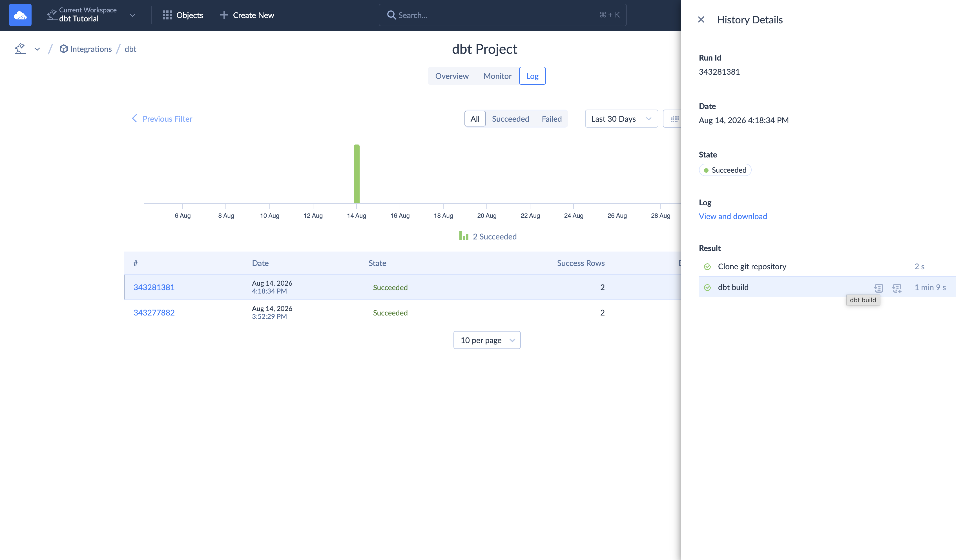This screenshot has height=560, width=974.
Task: Click the log icon with plus in dbt build row
Action: [x=897, y=288]
